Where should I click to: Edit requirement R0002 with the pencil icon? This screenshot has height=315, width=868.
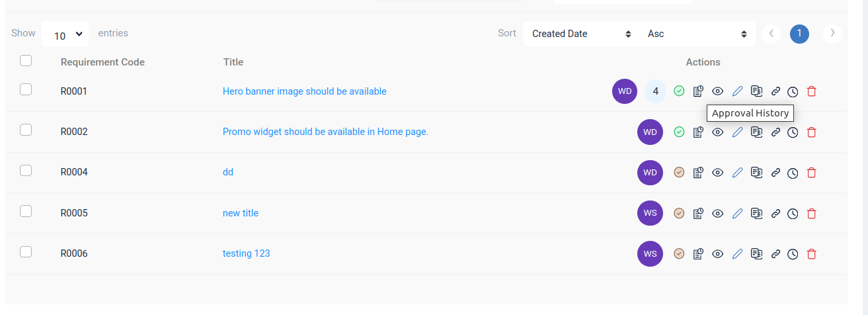pyautogui.click(x=737, y=132)
